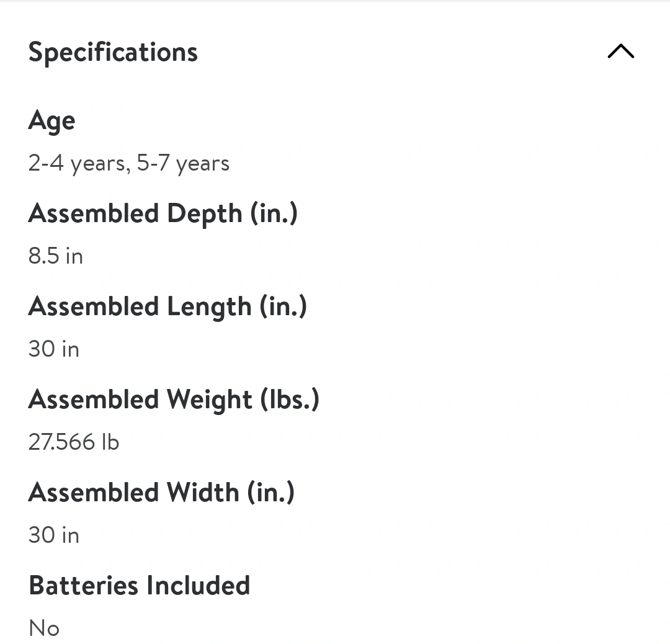Select the 27.566 lb weight value
The image size is (670, 644).
coord(73,442)
